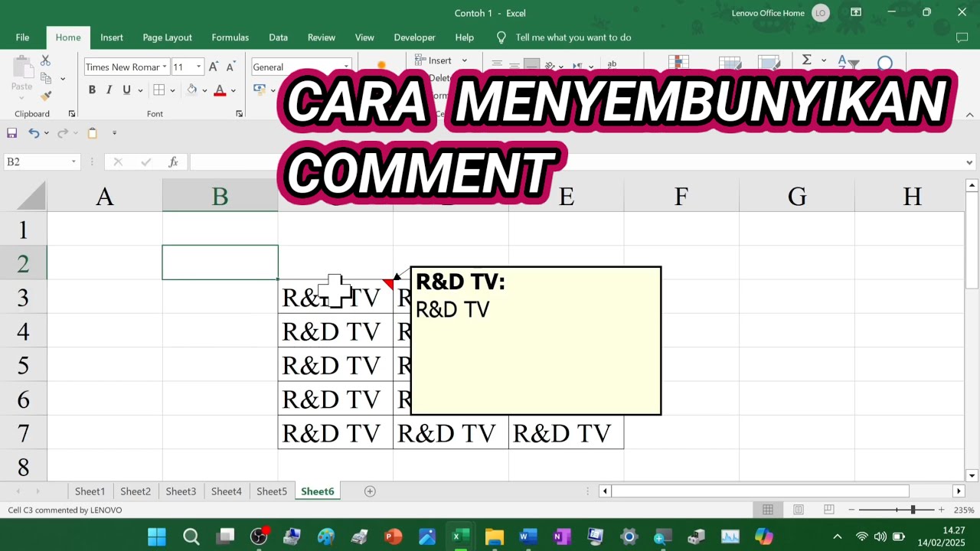Open Comments pane icon at top right
This screenshot has height=551, width=980.
coord(962,37)
